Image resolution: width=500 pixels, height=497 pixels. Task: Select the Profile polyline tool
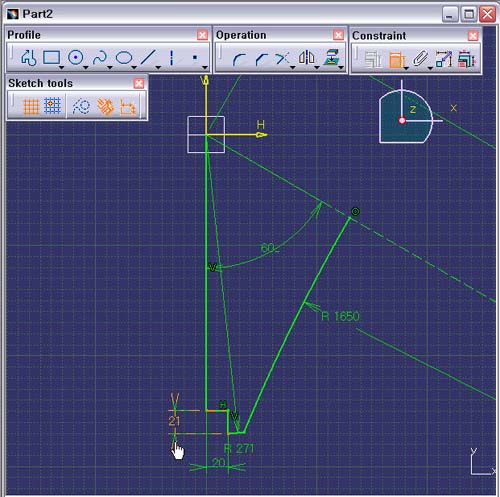click(x=29, y=58)
